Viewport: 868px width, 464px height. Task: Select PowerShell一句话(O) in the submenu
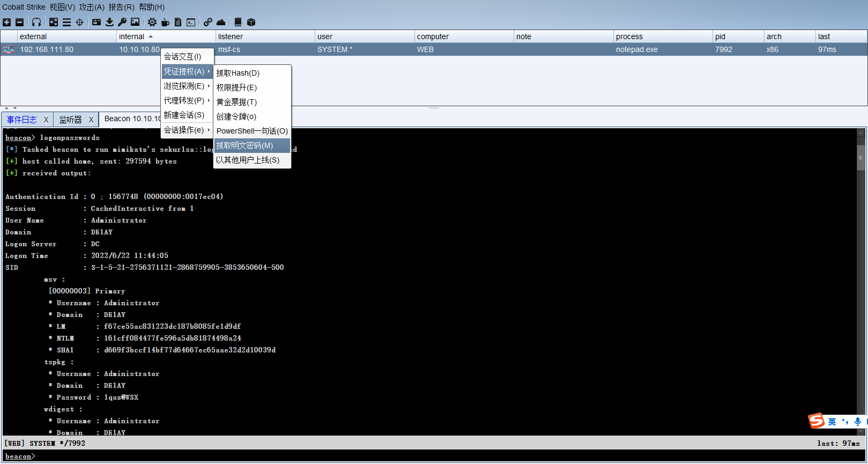coord(252,131)
